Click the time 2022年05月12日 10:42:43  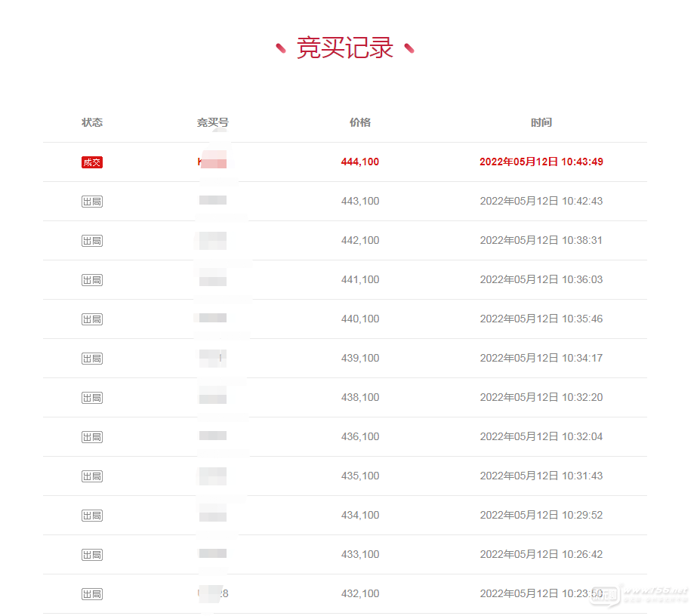coord(541,201)
